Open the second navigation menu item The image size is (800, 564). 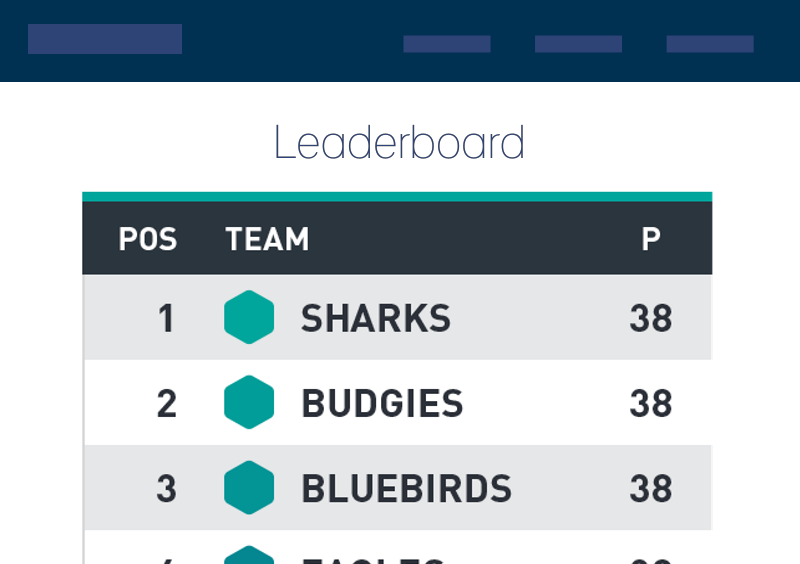click(x=579, y=44)
